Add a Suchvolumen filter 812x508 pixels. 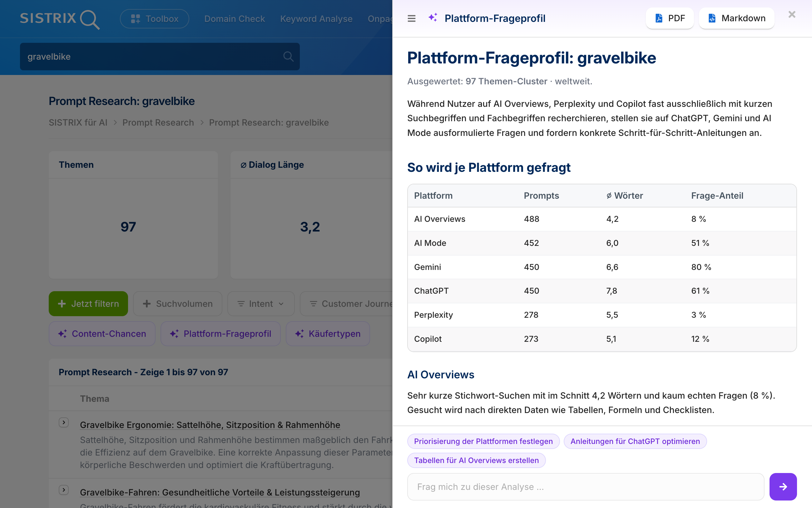pos(178,304)
